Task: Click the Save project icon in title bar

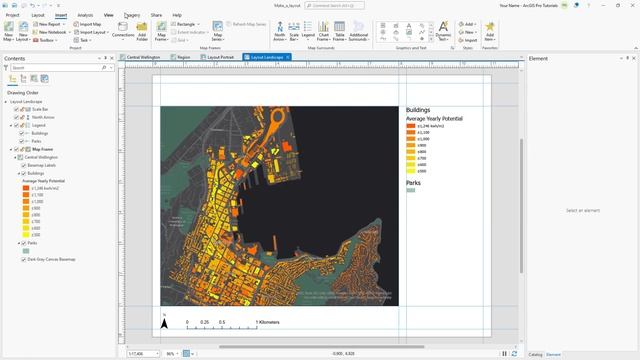Action: coord(23,5)
